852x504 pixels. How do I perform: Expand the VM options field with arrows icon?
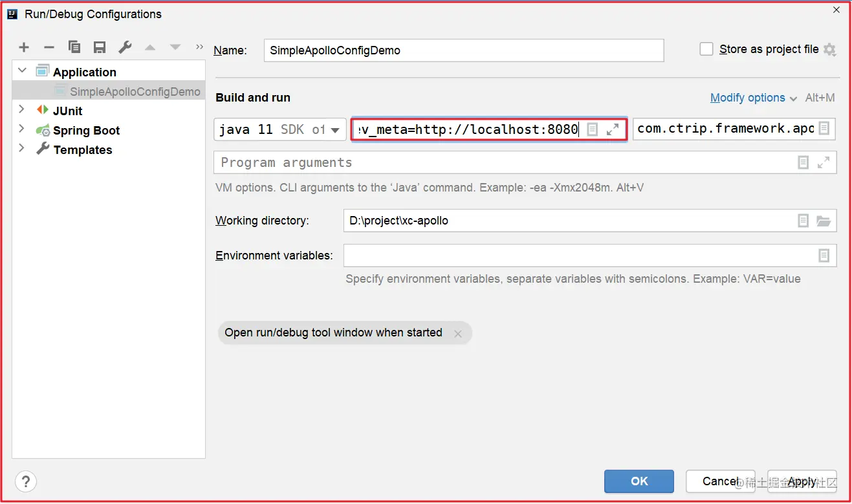click(x=613, y=129)
